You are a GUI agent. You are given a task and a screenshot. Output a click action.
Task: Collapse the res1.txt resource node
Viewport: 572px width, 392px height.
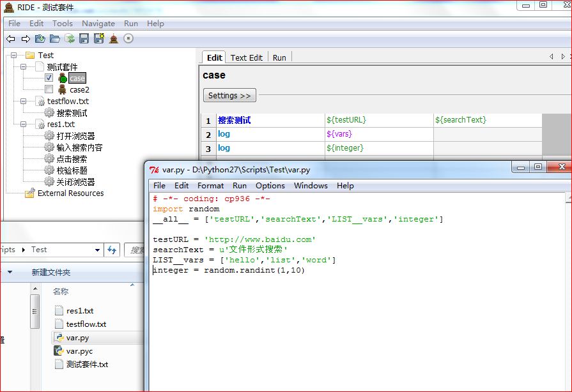(x=24, y=124)
